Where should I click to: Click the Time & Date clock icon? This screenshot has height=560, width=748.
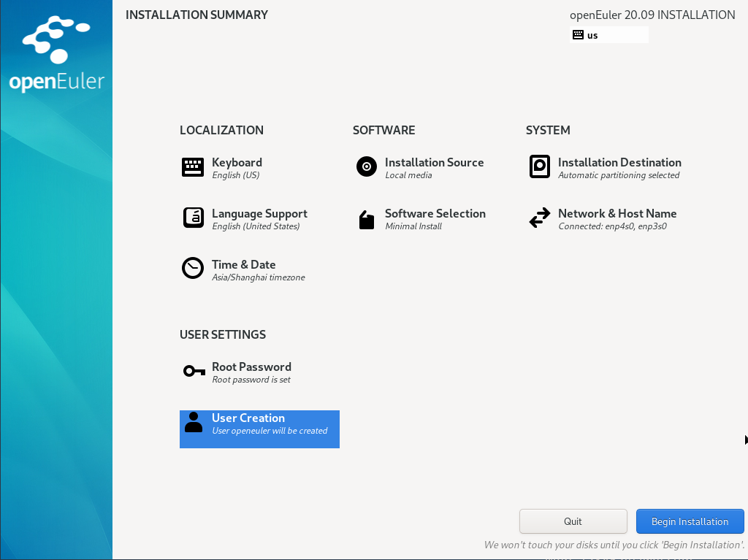(193, 269)
